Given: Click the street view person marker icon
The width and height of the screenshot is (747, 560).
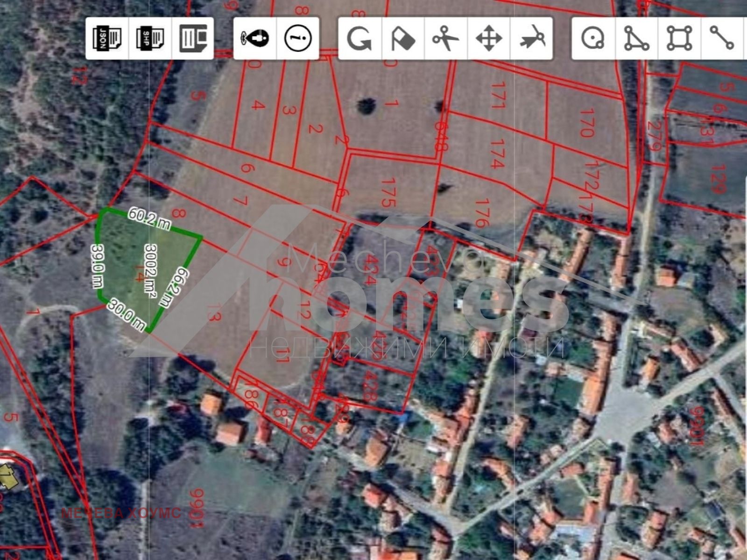Looking at the screenshot, I should tap(255, 38).
